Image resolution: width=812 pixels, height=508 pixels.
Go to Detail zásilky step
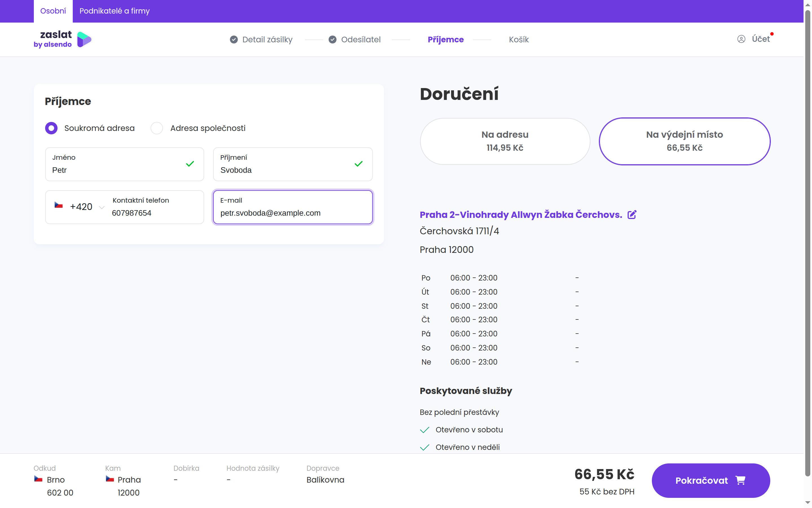tap(267, 40)
